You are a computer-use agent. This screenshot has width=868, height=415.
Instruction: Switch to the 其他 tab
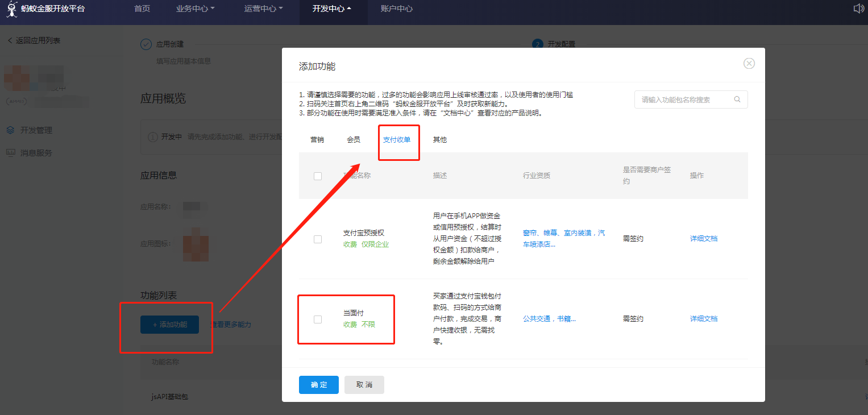click(x=440, y=140)
